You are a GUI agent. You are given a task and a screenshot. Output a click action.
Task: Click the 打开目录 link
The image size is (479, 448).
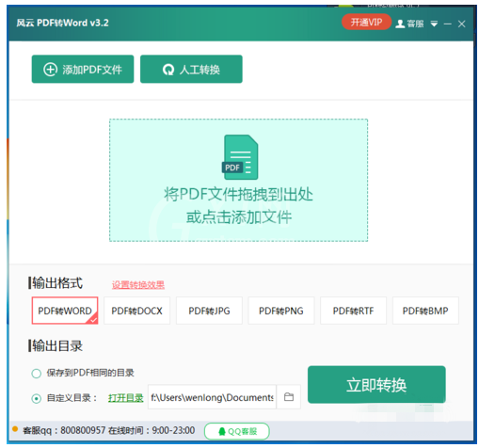tap(125, 398)
